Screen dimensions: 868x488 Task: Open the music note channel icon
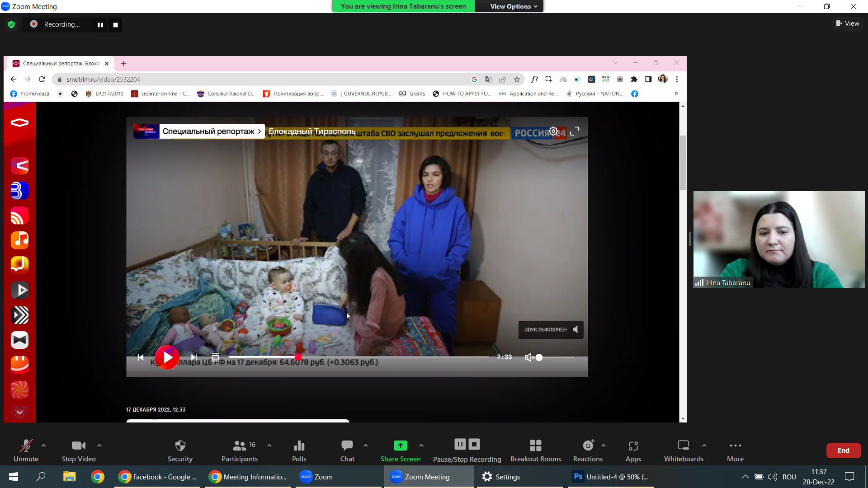tap(19, 240)
